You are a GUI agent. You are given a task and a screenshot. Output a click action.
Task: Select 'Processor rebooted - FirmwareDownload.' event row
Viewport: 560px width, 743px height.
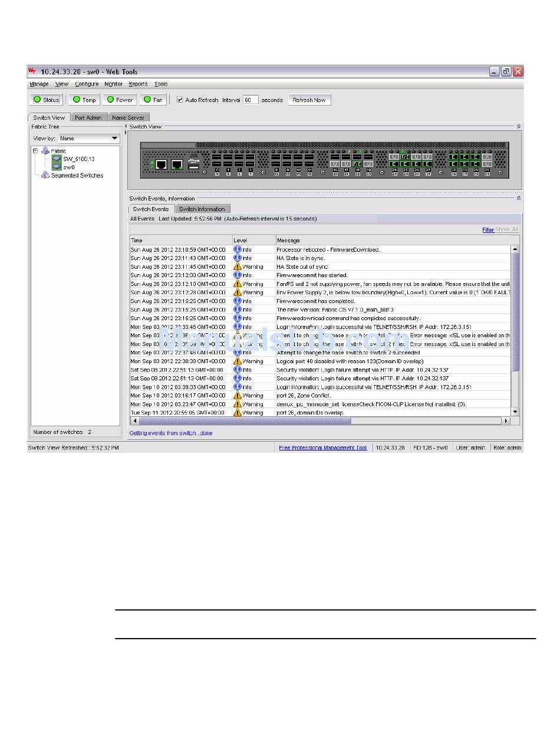click(x=320, y=249)
